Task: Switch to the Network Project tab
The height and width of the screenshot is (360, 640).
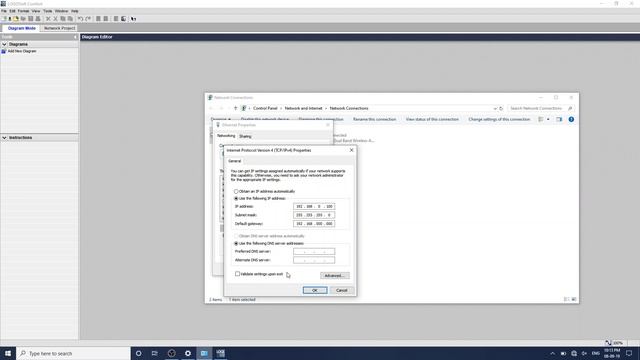Action: click(60, 28)
